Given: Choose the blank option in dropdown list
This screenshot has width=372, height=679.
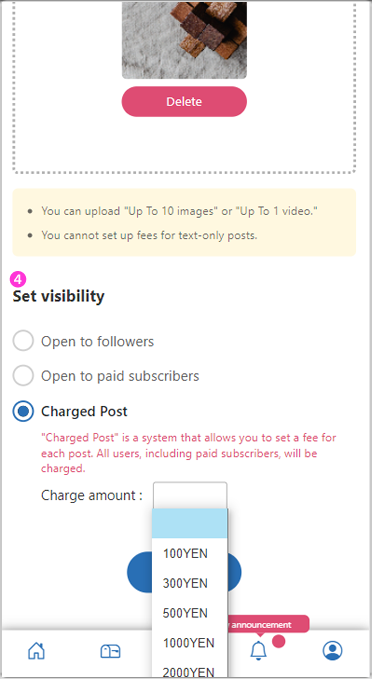Looking at the screenshot, I should [190, 524].
